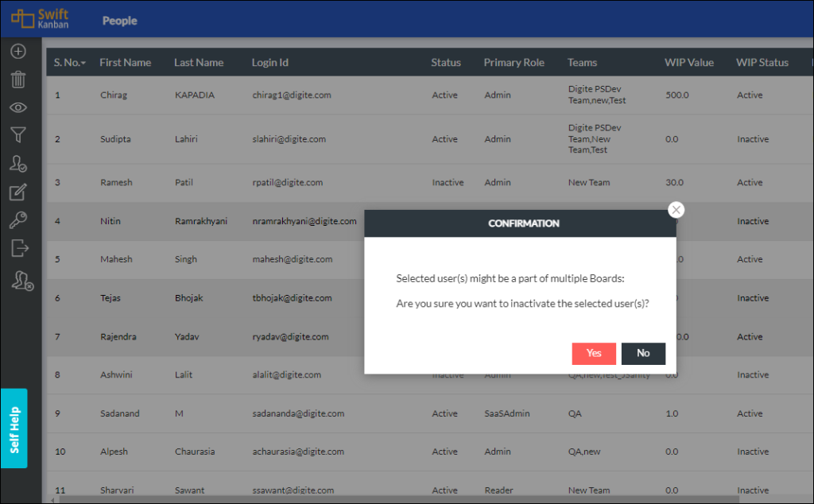Click the Add person plus icon
The image size is (814, 504).
(18, 52)
